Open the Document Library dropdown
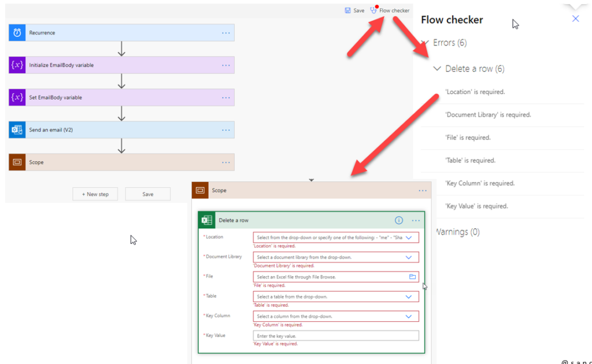592x364 pixels. [x=409, y=257]
